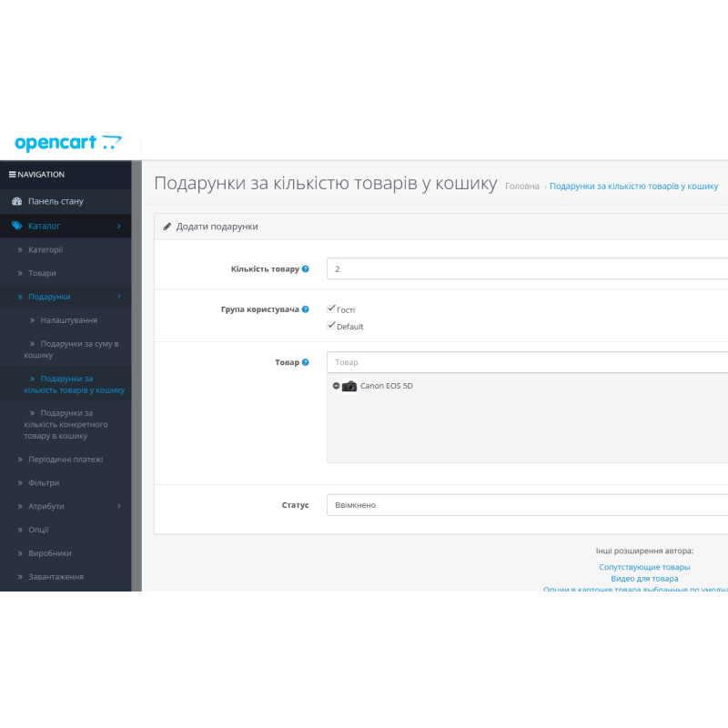Go to Налаштування menu item

(x=69, y=320)
